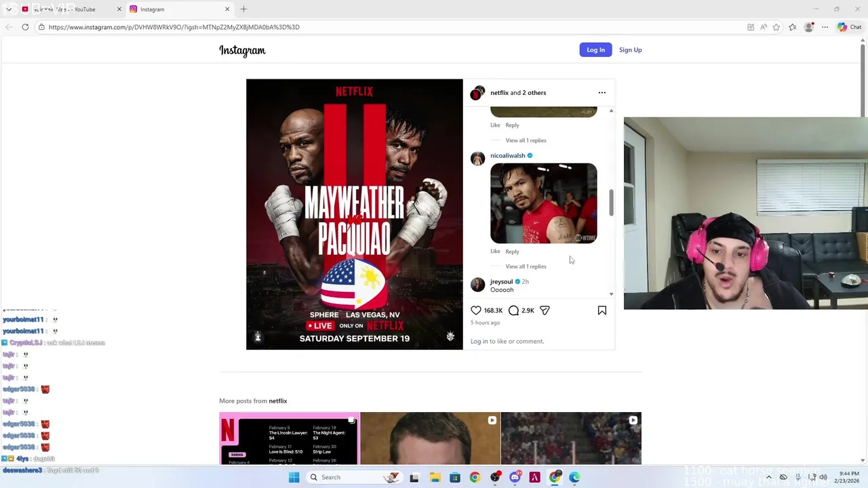Open browser Settings and more menu
Screen dimensions: 868x488
pos(825,27)
